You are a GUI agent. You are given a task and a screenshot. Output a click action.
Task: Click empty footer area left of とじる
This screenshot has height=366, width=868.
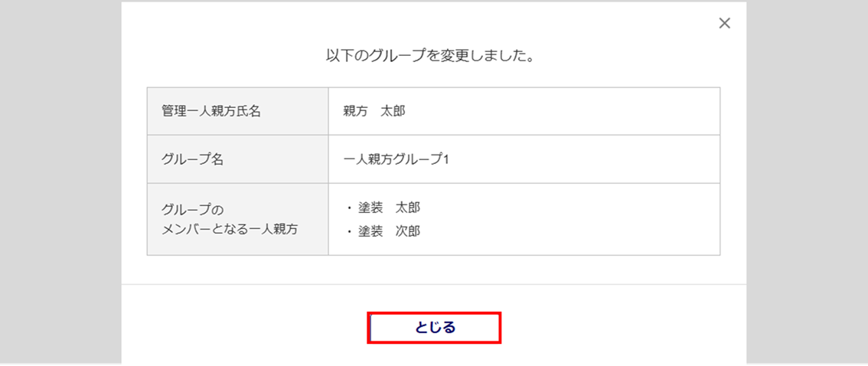click(245, 328)
